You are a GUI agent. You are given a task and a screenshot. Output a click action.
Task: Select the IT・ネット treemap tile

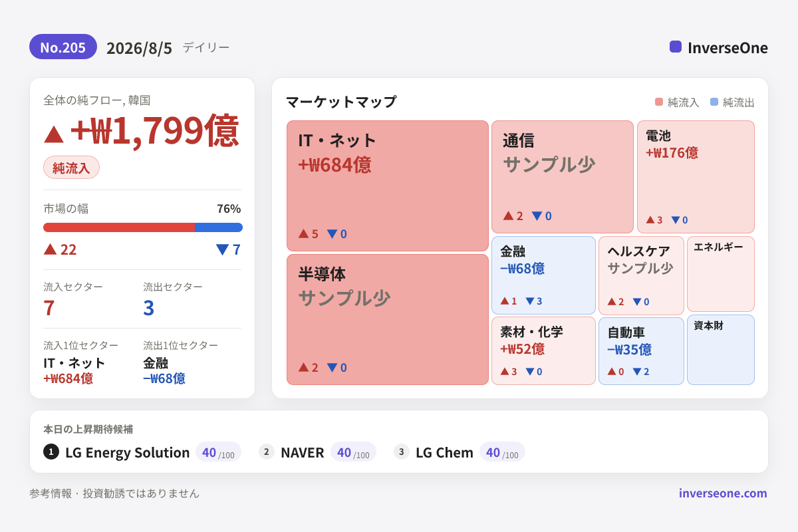pos(388,186)
